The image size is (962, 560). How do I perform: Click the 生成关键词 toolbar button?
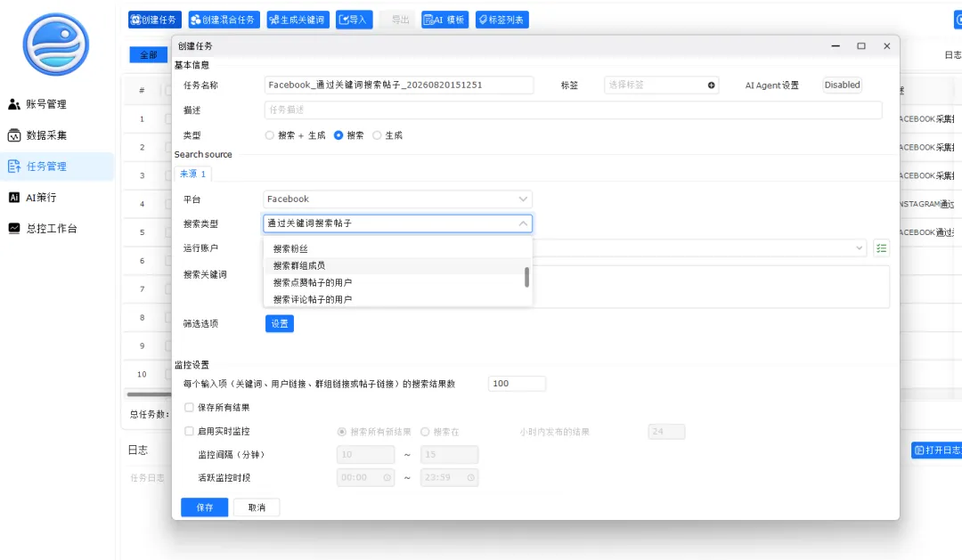pos(298,20)
